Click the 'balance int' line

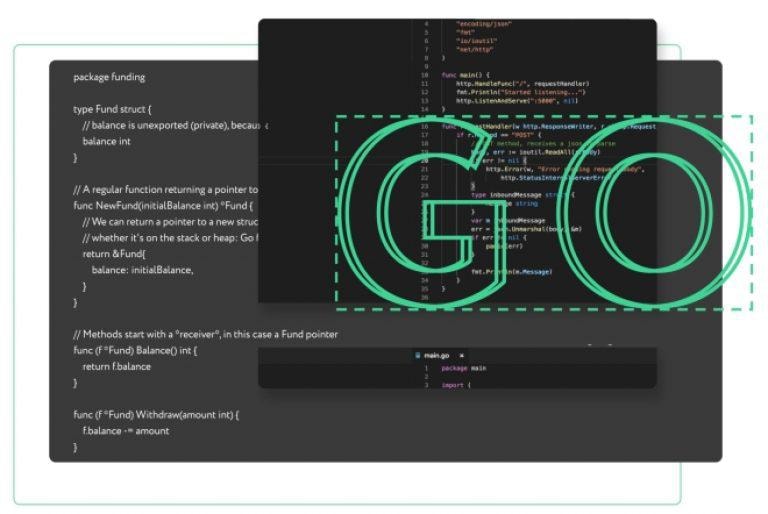pos(106,141)
